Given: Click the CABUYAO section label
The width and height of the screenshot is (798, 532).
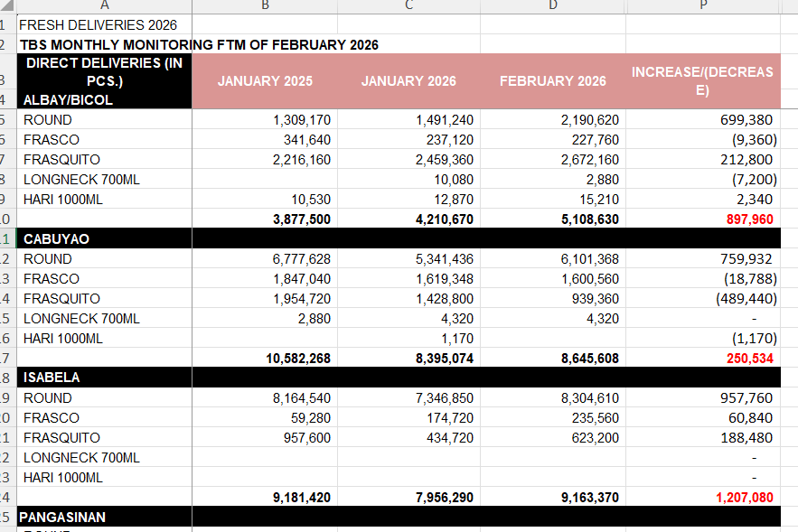Looking at the screenshot, I should [57, 239].
